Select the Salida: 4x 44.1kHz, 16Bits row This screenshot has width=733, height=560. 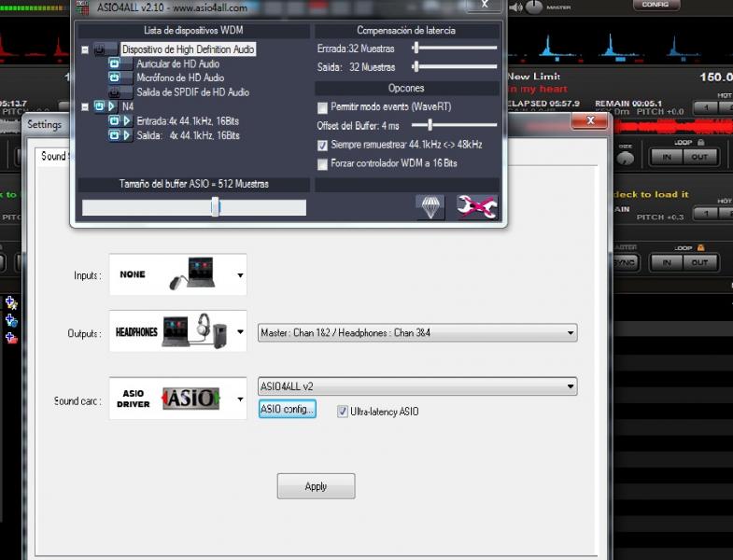188,135
